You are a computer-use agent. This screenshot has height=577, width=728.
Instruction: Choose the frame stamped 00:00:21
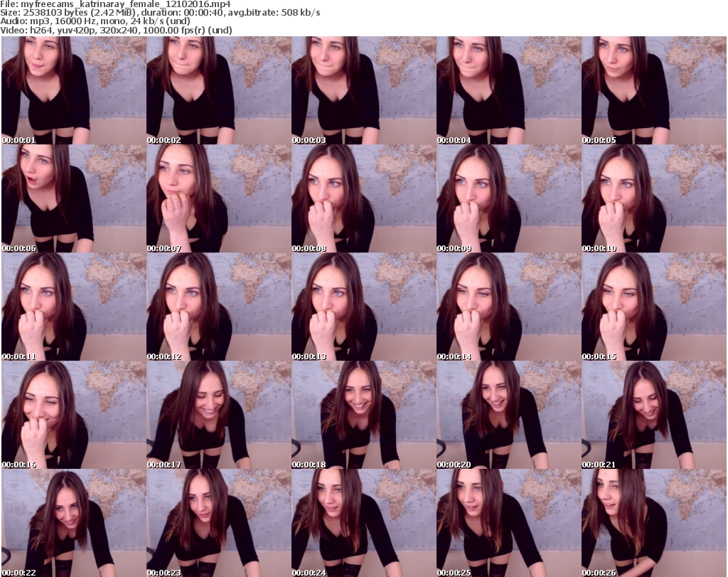(654, 415)
